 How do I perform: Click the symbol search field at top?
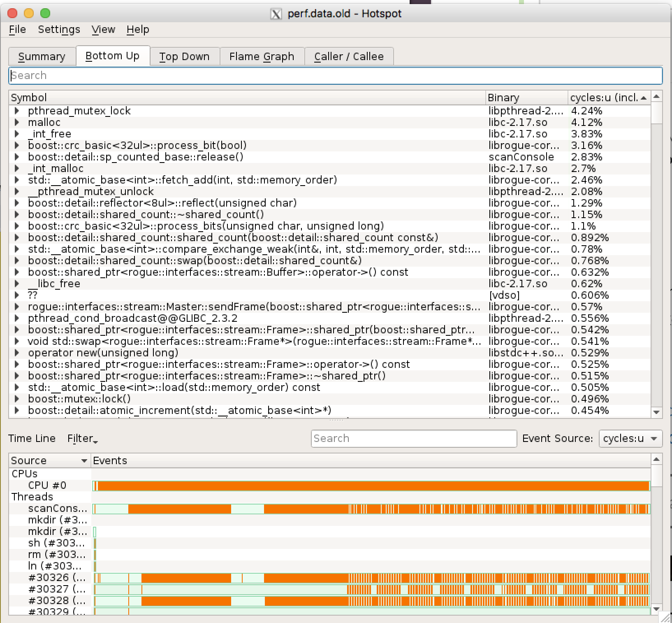[335, 76]
